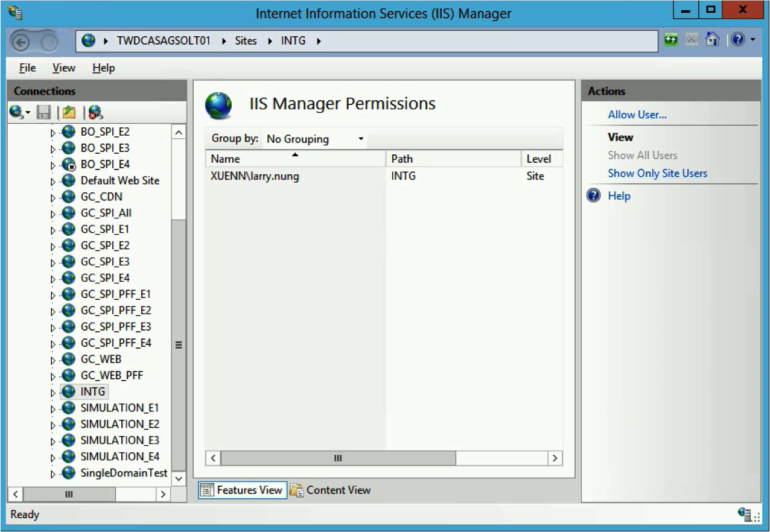
Task: Select the GC_SPI_PFF_E3 site
Action: coord(116,327)
